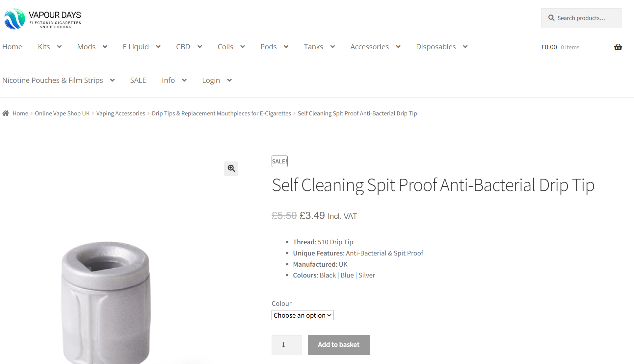Click the shopping basket icon

click(618, 47)
